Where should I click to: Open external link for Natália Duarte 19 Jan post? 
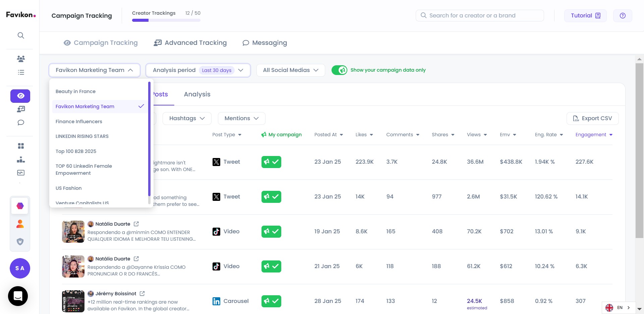136,224
